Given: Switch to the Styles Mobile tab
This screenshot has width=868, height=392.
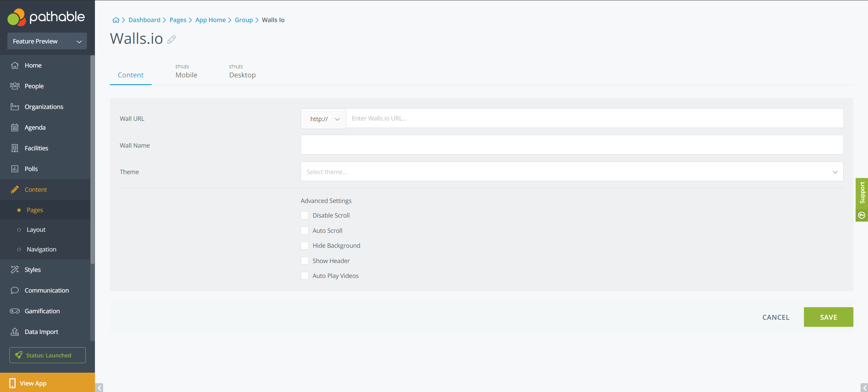Looking at the screenshot, I should click(x=186, y=72).
